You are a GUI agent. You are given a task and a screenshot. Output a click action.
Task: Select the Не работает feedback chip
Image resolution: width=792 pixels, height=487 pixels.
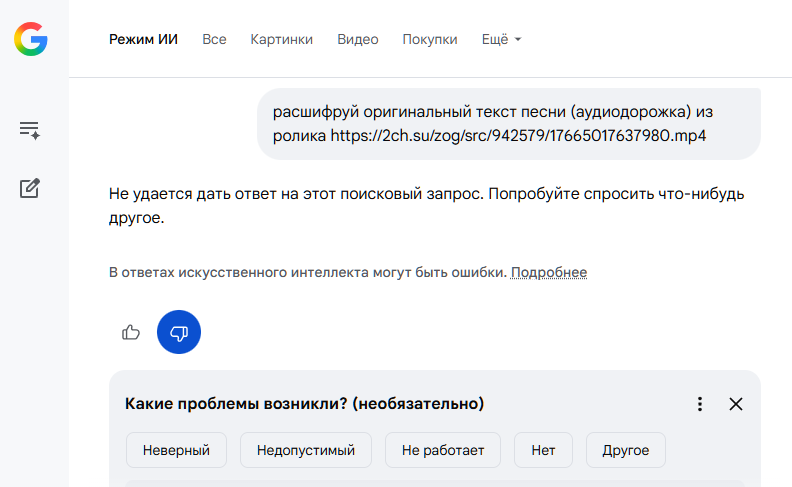pyautogui.click(x=443, y=450)
